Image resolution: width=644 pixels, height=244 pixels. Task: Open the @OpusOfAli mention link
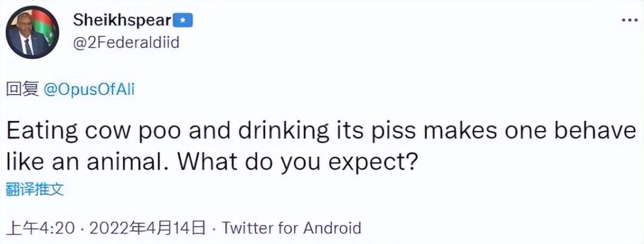(x=88, y=89)
